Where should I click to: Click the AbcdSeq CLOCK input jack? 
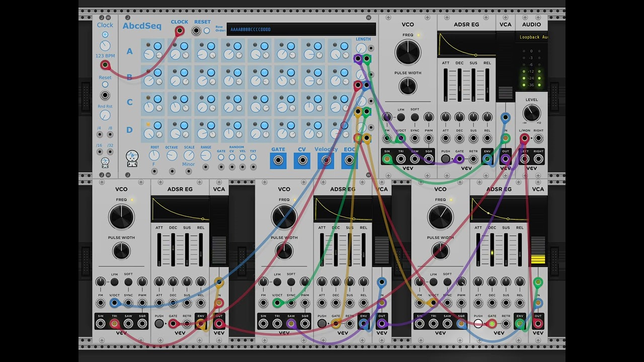[179, 31]
